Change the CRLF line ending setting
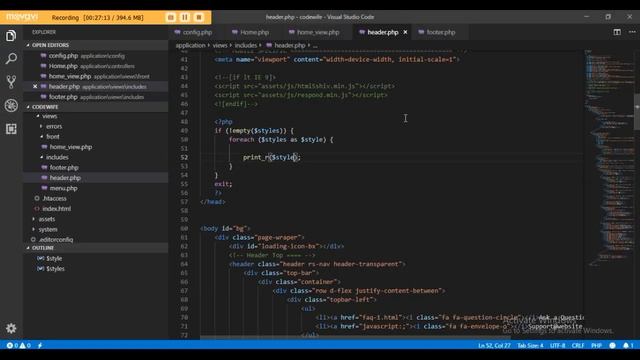The image size is (640, 360). click(x=578, y=345)
